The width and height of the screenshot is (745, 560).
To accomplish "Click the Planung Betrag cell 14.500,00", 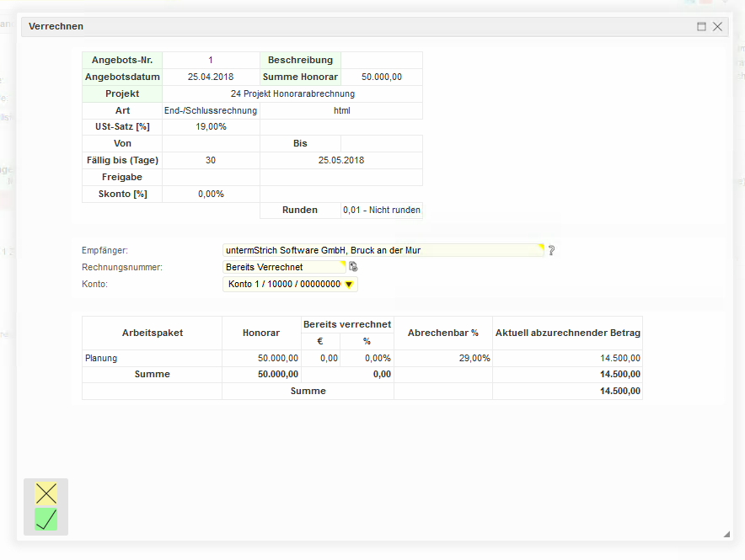I will pyautogui.click(x=567, y=358).
